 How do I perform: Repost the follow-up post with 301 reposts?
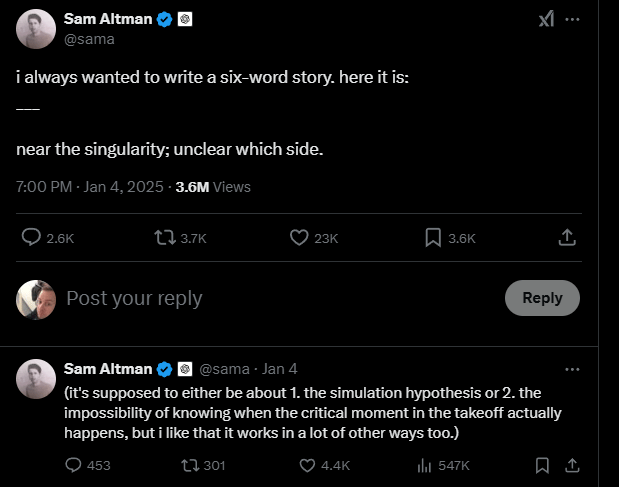pyautogui.click(x=187, y=465)
